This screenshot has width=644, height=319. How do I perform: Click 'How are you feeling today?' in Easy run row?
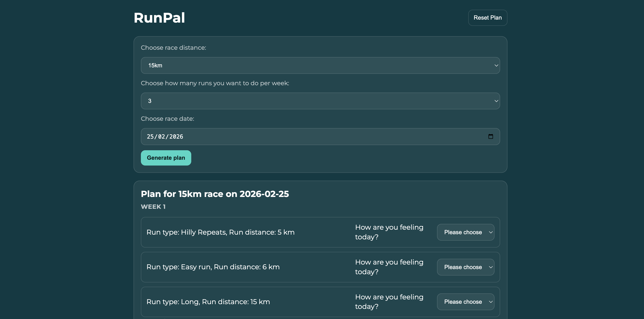(x=389, y=267)
